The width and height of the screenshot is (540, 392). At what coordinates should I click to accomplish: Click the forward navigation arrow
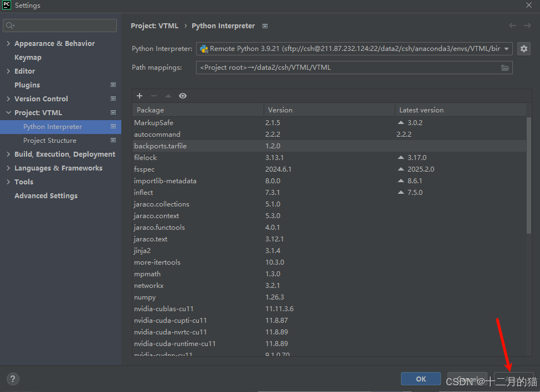(x=527, y=25)
